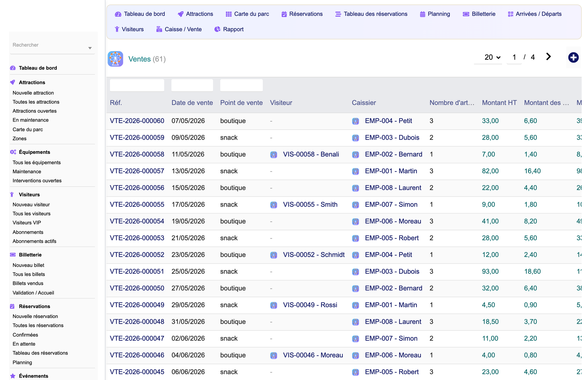The width and height of the screenshot is (588, 380).
Task: Sort by the Caissier column header
Action: (364, 103)
